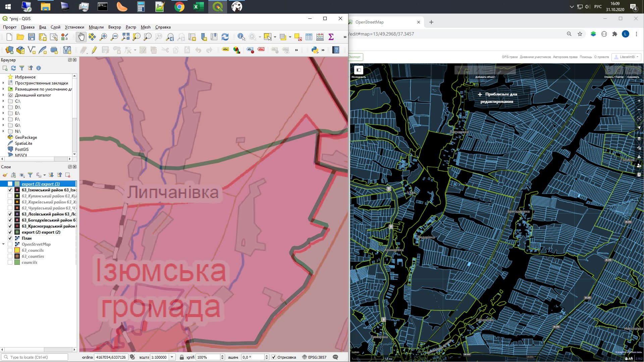Screen dimensions: 644x362
Task: Click the Экспорт button in OpenStreetMap
Action: [355, 57]
